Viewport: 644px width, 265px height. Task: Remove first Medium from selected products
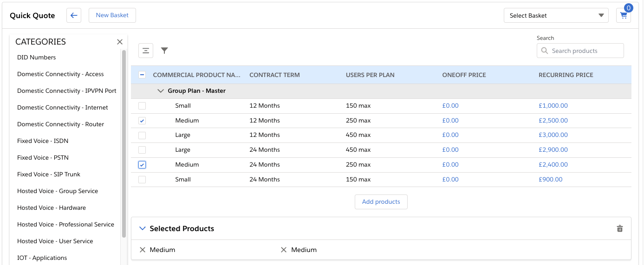click(143, 250)
